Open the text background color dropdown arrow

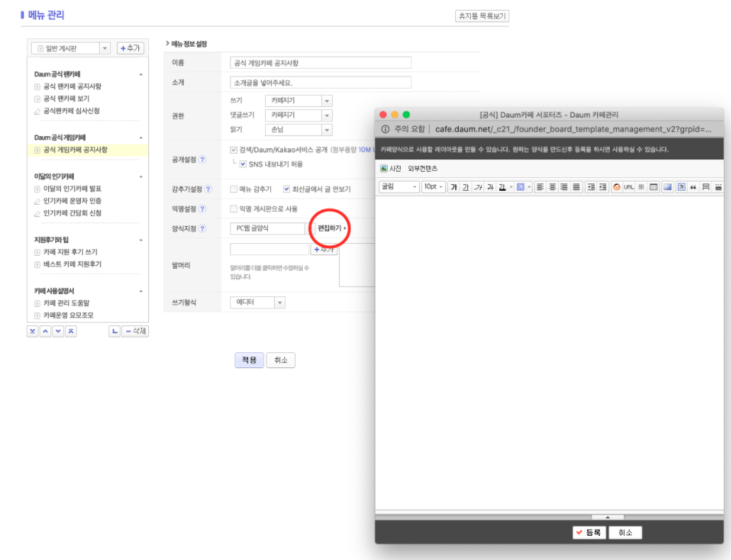(x=529, y=187)
